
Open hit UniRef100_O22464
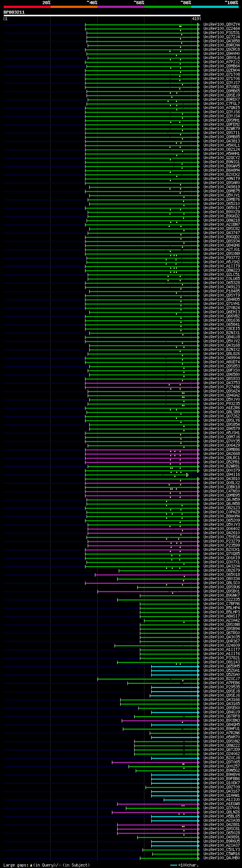(x=222, y=29)
